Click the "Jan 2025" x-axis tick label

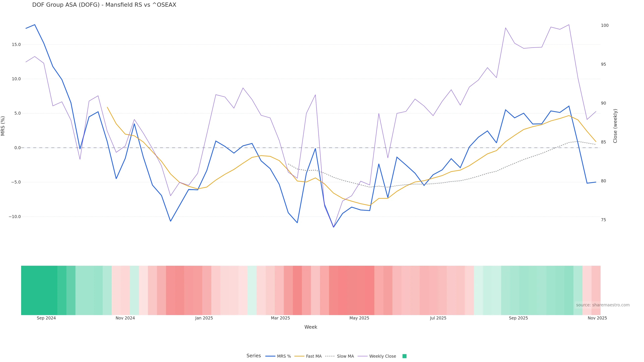[x=204, y=318]
